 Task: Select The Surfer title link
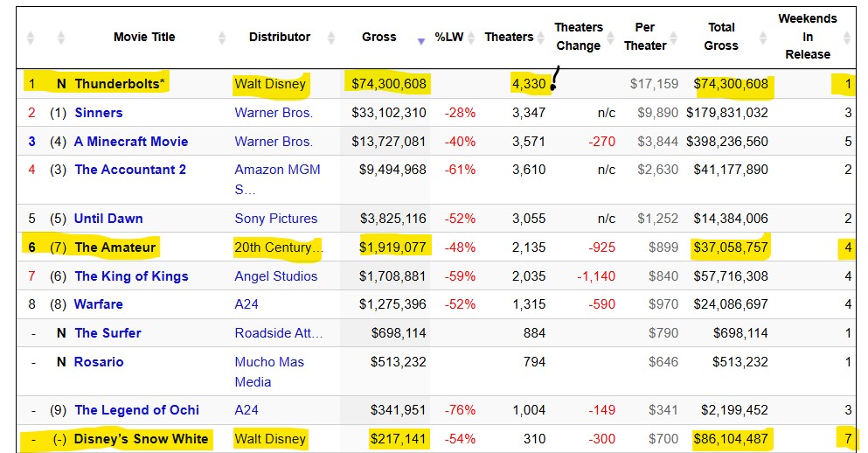click(x=108, y=333)
